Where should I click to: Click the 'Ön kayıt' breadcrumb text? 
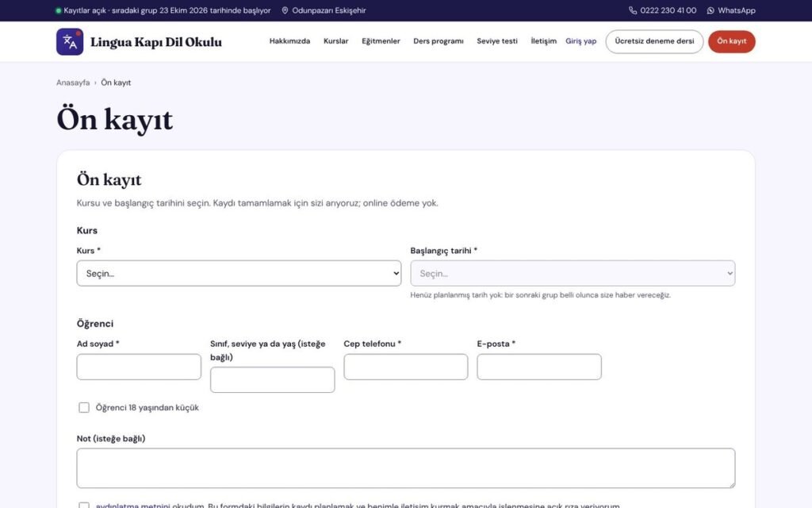pos(116,83)
